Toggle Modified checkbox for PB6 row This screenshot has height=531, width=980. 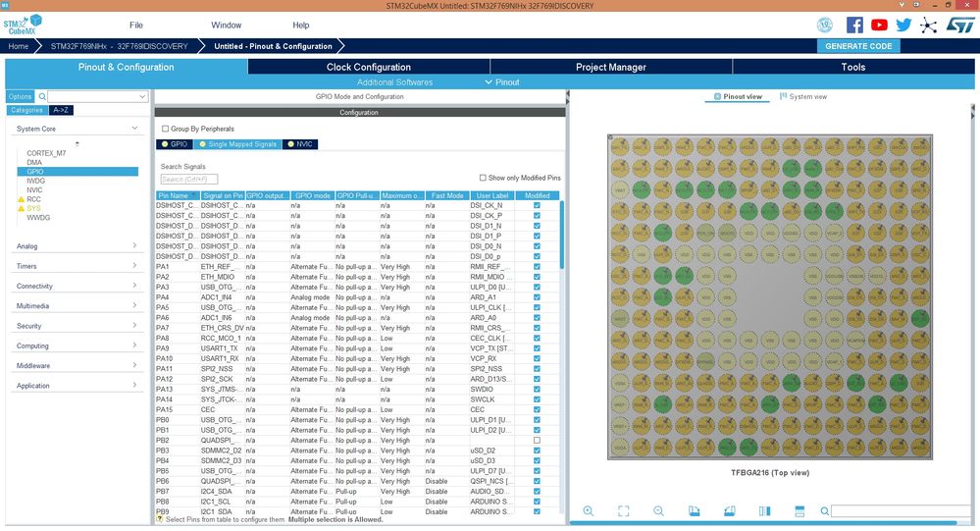(537, 481)
